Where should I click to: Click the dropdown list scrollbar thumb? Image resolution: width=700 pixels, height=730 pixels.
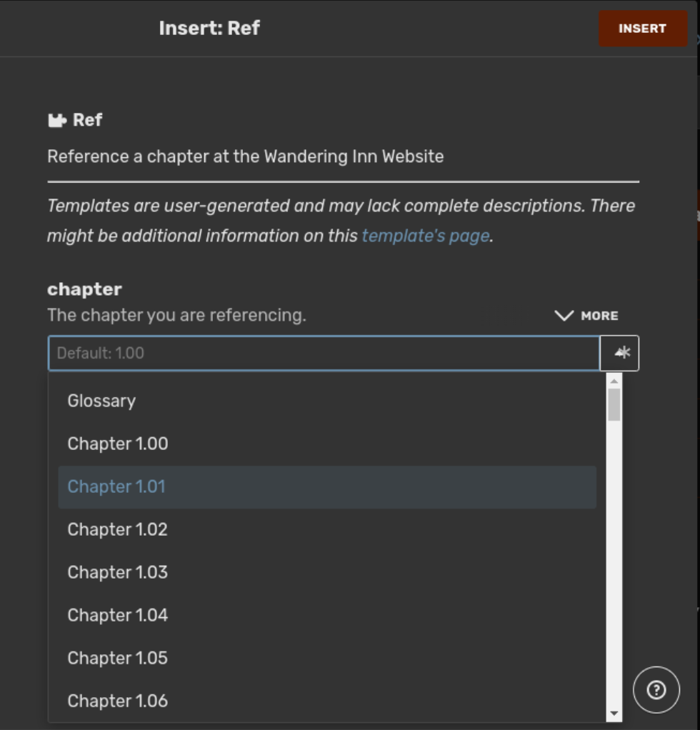tap(614, 405)
